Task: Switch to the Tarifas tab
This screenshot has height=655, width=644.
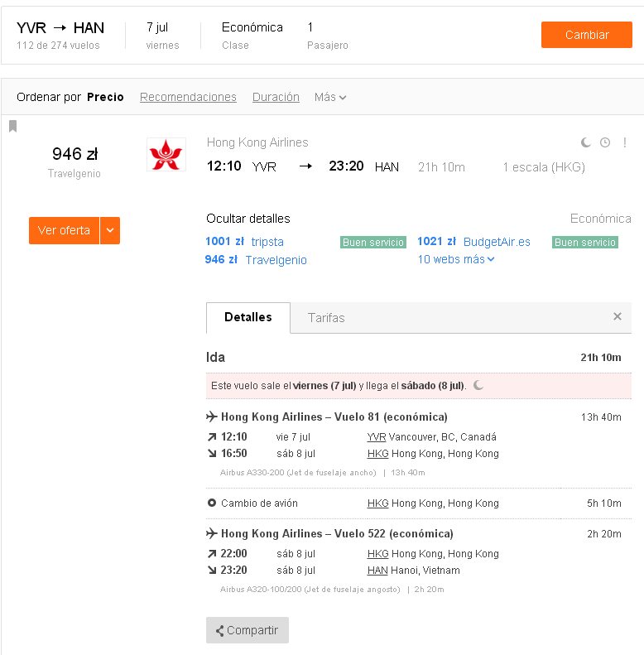Action: (326, 318)
